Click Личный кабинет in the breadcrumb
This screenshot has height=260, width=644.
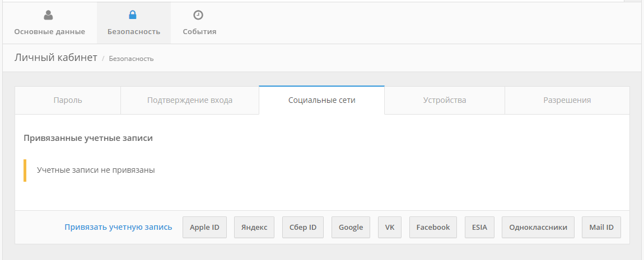tap(55, 58)
